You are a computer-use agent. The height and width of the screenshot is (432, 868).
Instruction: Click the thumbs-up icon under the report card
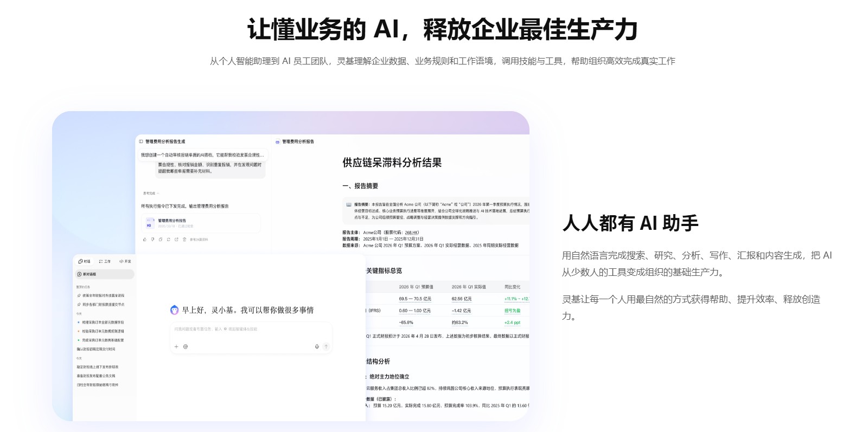point(145,239)
